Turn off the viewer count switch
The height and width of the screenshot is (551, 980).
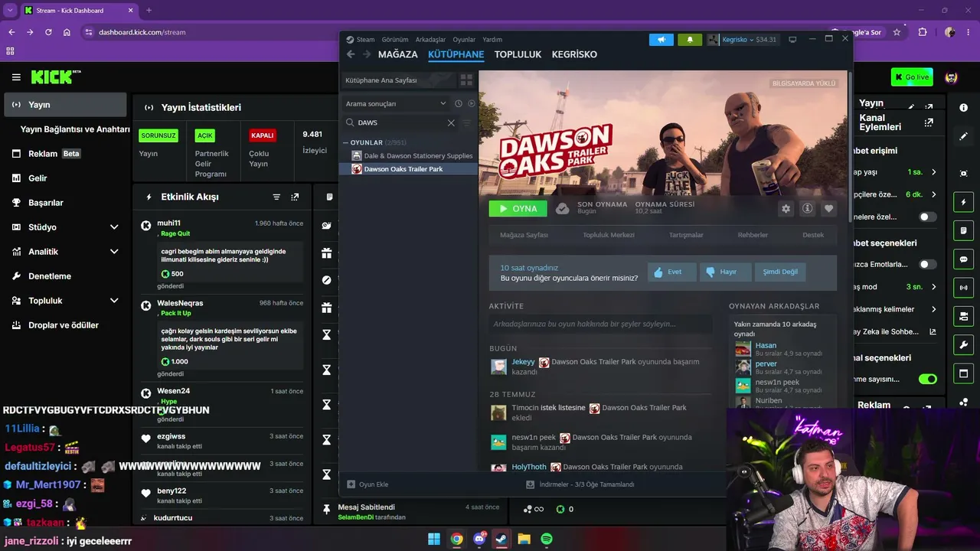click(x=927, y=379)
